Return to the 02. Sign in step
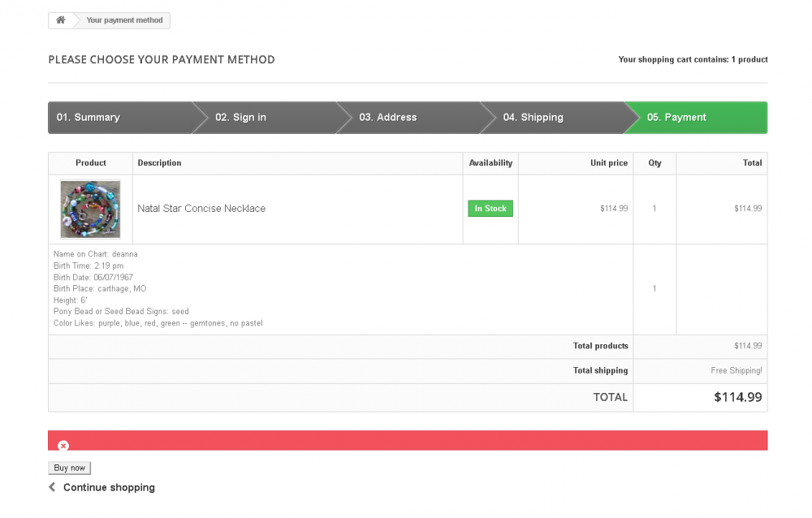The width and height of the screenshot is (812, 518). tap(240, 118)
